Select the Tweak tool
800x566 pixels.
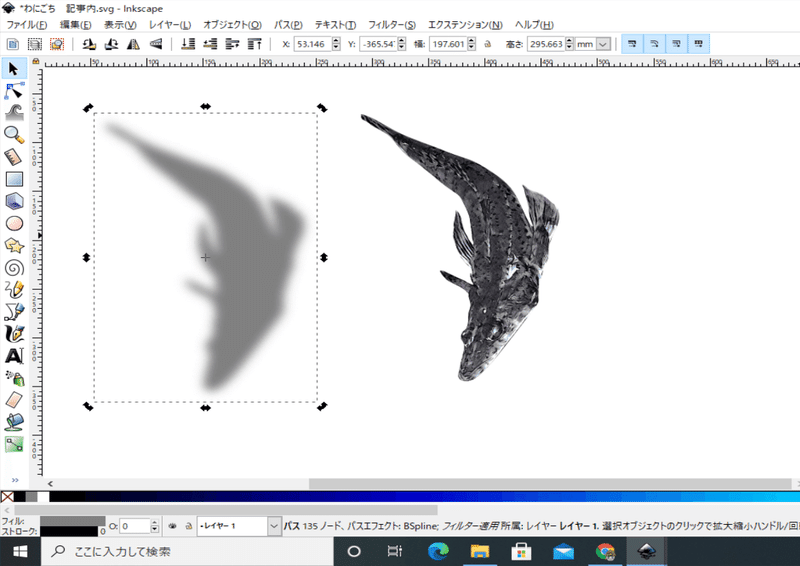[x=14, y=113]
